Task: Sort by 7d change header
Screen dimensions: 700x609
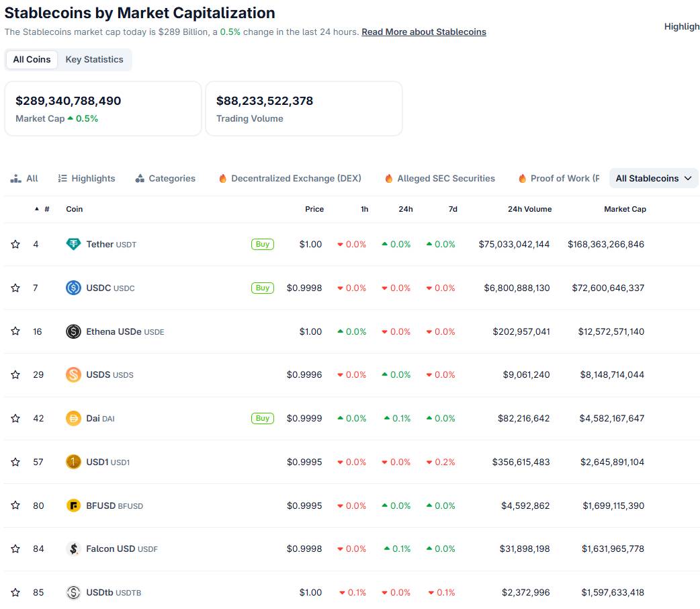Action: click(453, 209)
